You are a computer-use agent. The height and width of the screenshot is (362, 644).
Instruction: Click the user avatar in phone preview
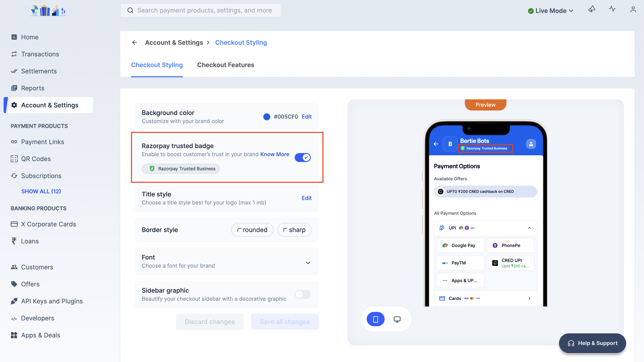click(531, 144)
